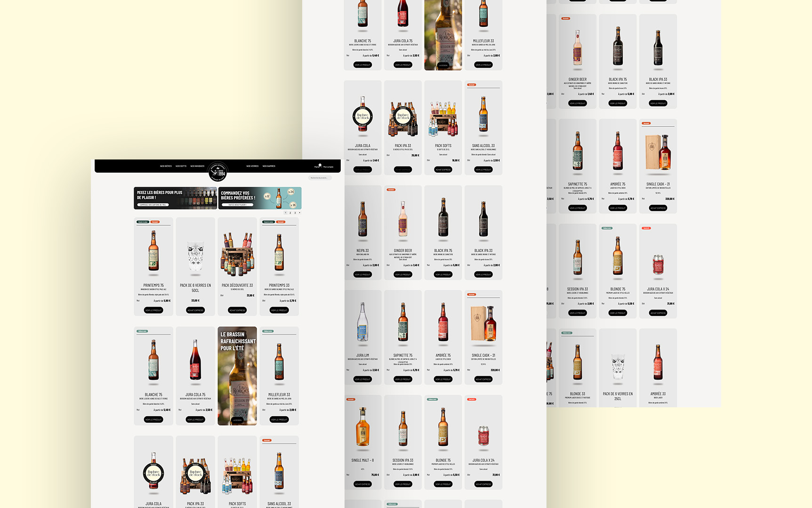Open the Panier cart in header
Screen dimensions: 812x508
pos(317,167)
